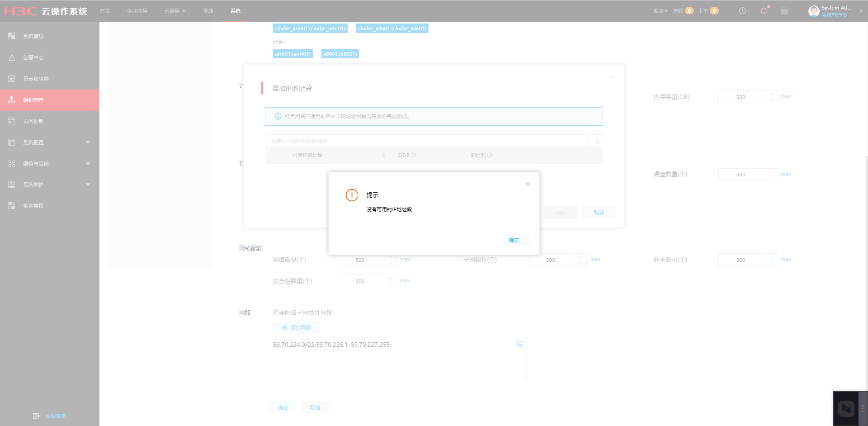The image size is (868, 426).
Task: Adjust 内存容量(GB) stepper arrows
Action: [x=771, y=97]
